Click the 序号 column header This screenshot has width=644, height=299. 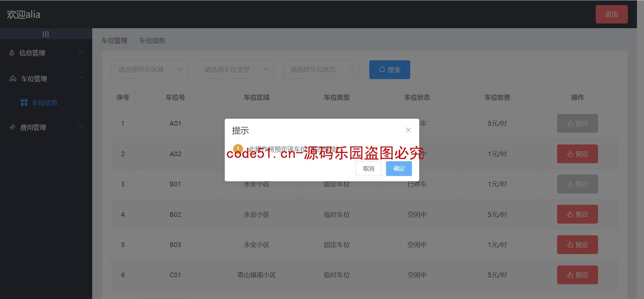click(x=123, y=98)
